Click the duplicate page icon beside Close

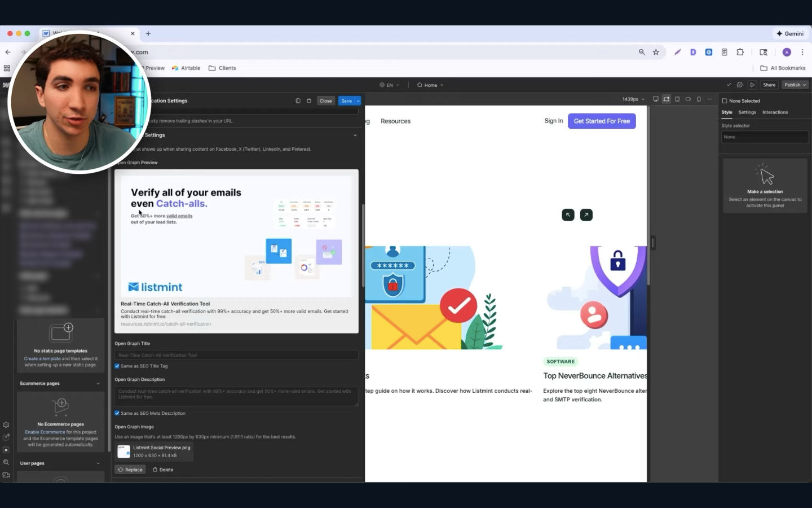coord(298,101)
